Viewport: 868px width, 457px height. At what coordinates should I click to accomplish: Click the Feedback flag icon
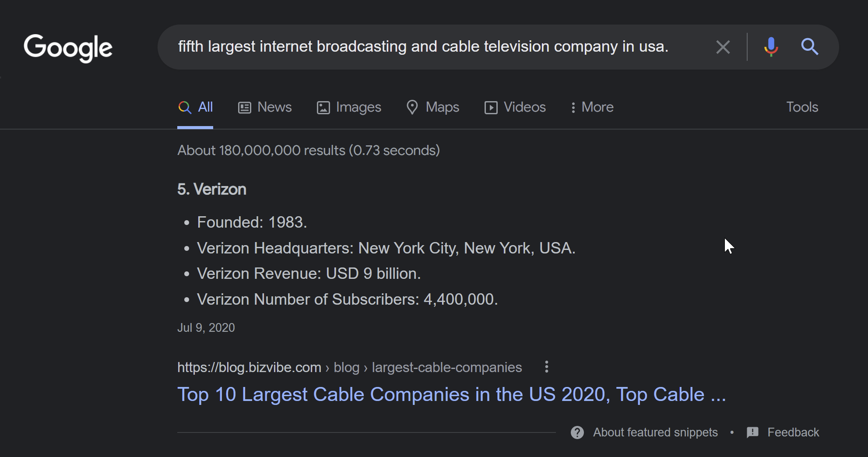(752, 432)
